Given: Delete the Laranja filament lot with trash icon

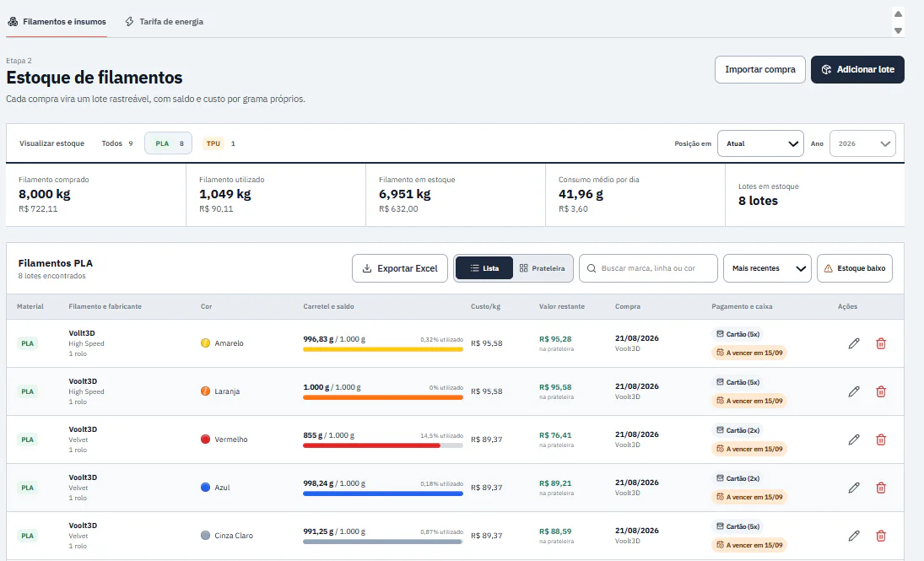Looking at the screenshot, I should (x=881, y=391).
